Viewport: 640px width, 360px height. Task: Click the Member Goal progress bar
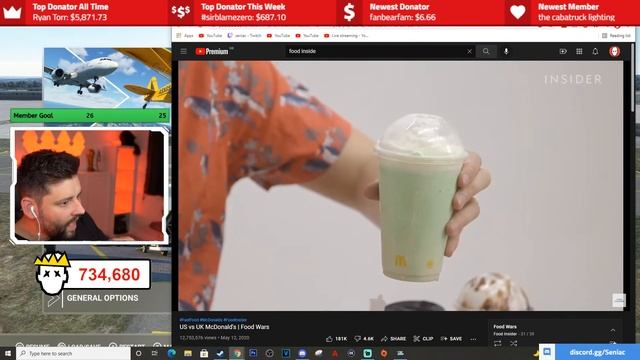click(90, 116)
